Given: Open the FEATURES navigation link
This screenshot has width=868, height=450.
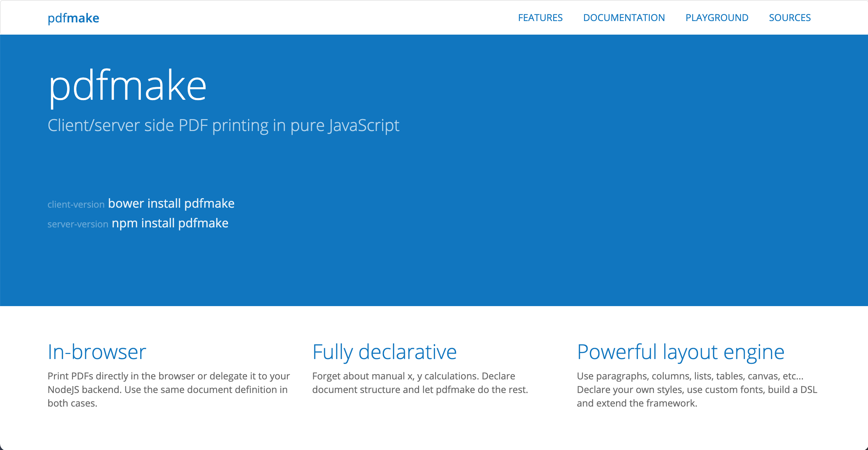Looking at the screenshot, I should (x=540, y=17).
